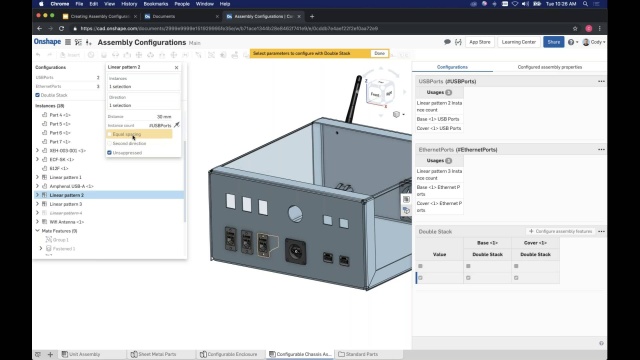640x360 pixels.
Task: Click the view cube Front face
Action: (x=375, y=94)
